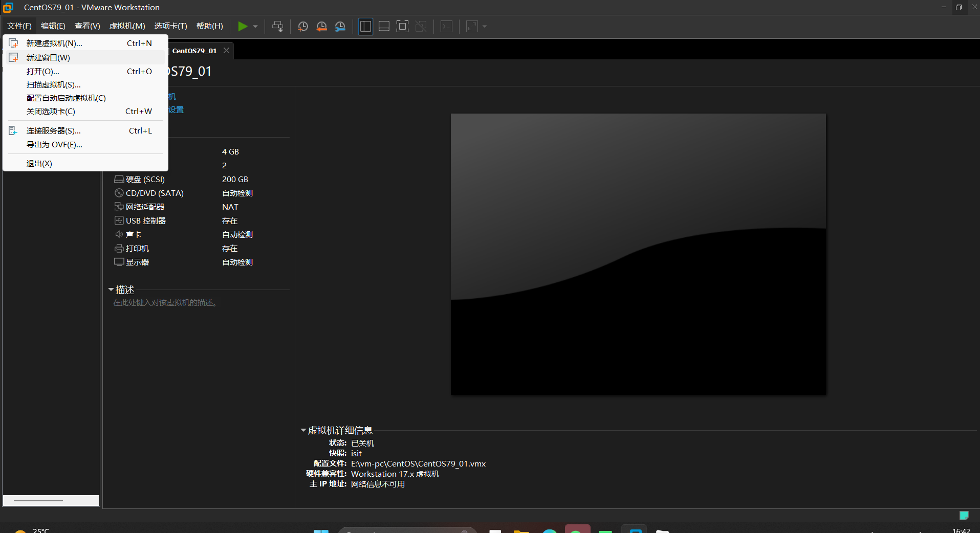Take a snapshot of this virtual machine

303,27
